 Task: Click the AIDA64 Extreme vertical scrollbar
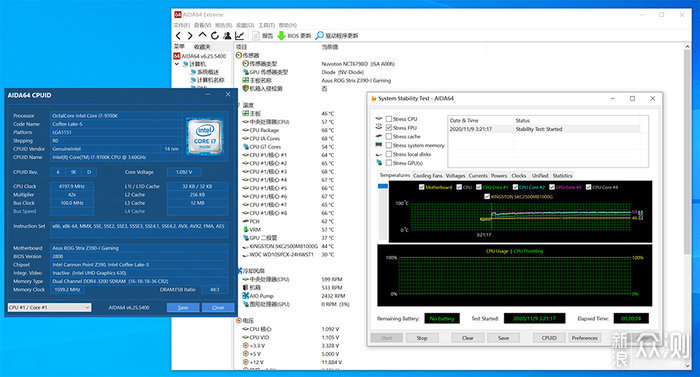pos(687,152)
